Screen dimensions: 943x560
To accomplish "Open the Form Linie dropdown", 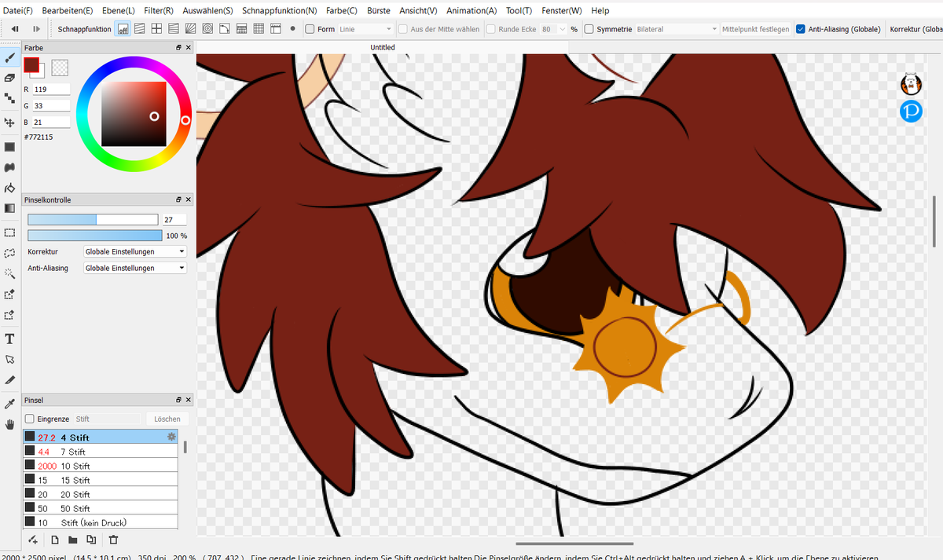I will pyautogui.click(x=365, y=29).
